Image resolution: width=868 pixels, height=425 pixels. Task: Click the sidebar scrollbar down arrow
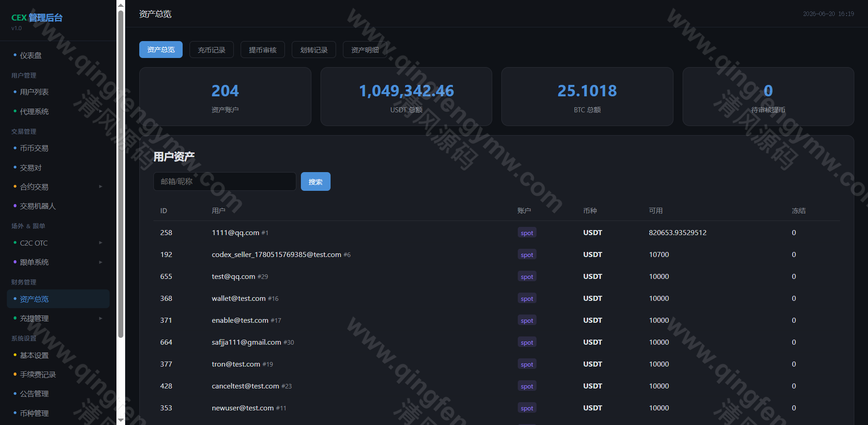[x=121, y=420]
